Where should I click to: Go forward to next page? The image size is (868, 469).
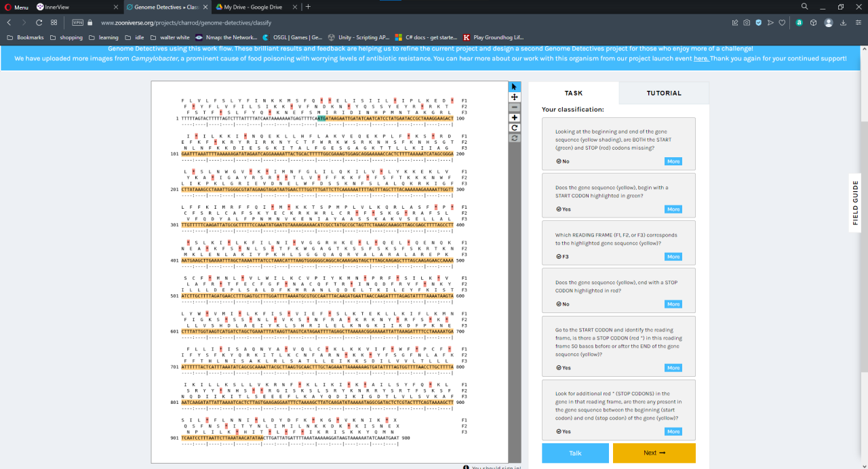(24, 22)
